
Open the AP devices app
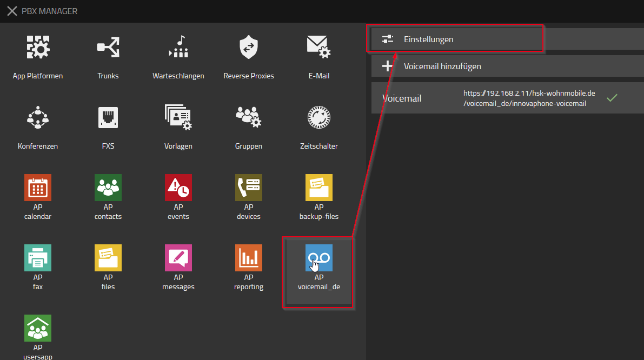point(249,188)
